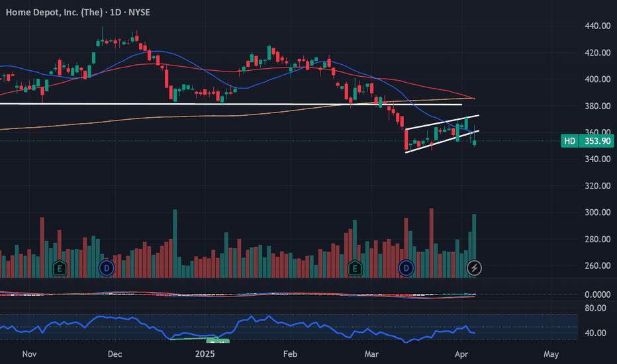This screenshot has height=364, width=617.
Task: Click the Mar date axis label
Action: [371, 354]
